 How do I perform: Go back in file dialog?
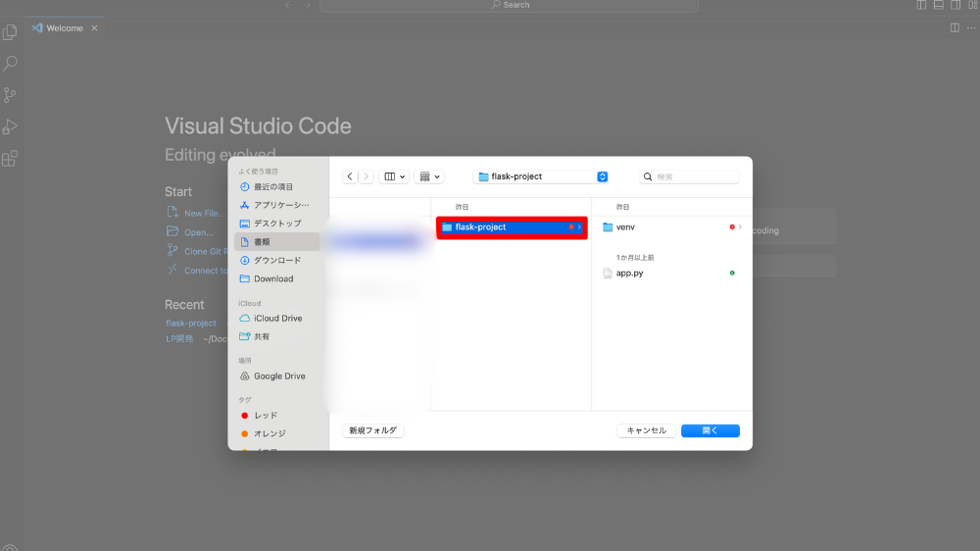pos(350,177)
